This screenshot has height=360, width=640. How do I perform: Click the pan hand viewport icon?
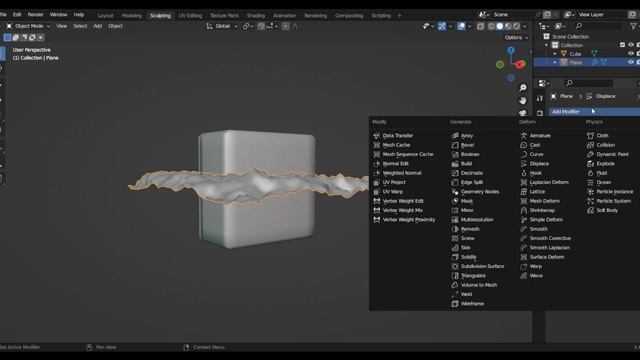click(522, 100)
